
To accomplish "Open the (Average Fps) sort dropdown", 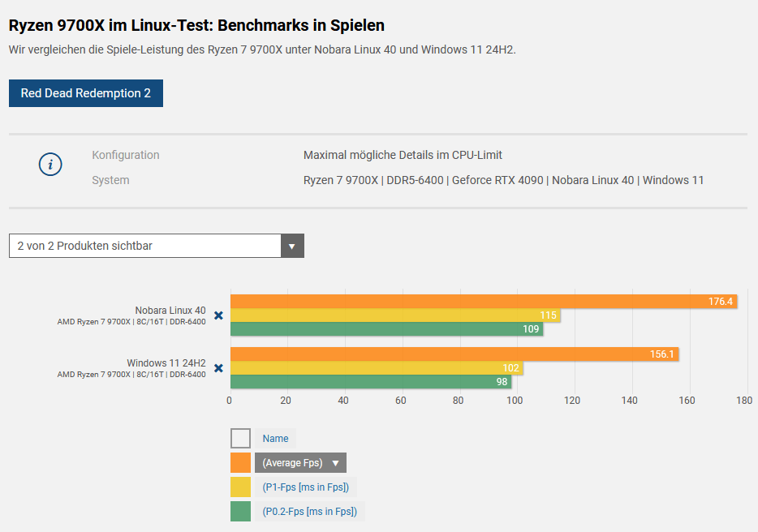I will coord(300,463).
